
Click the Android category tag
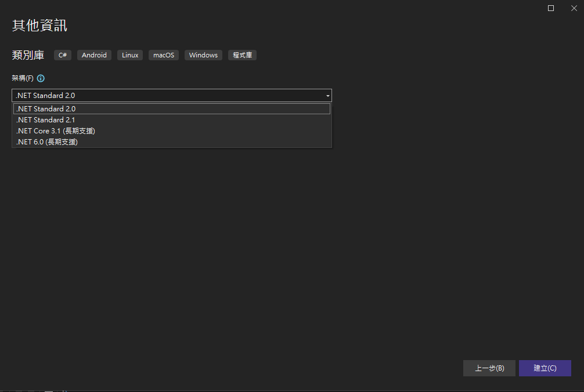coord(93,55)
